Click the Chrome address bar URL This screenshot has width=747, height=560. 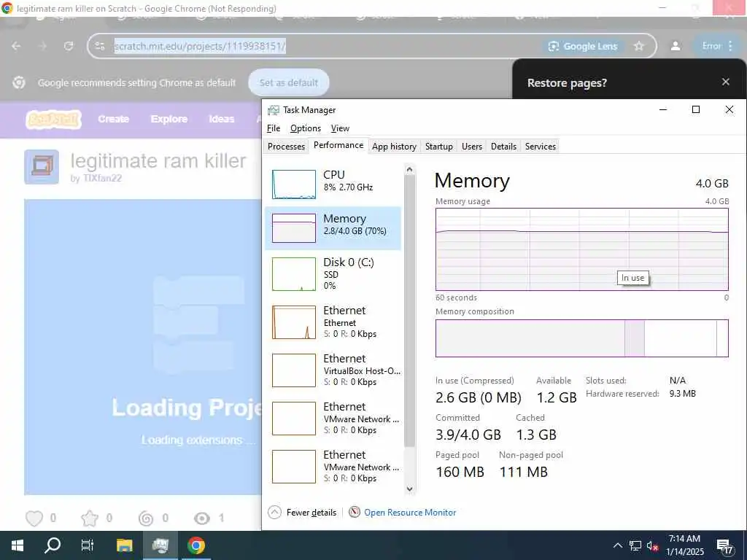click(200, 46)
